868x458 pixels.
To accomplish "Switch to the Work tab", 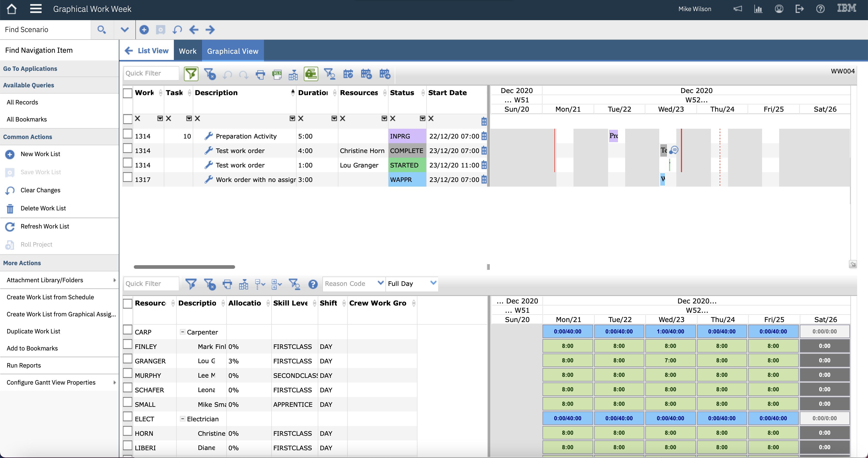I will [x=188, y=51].
